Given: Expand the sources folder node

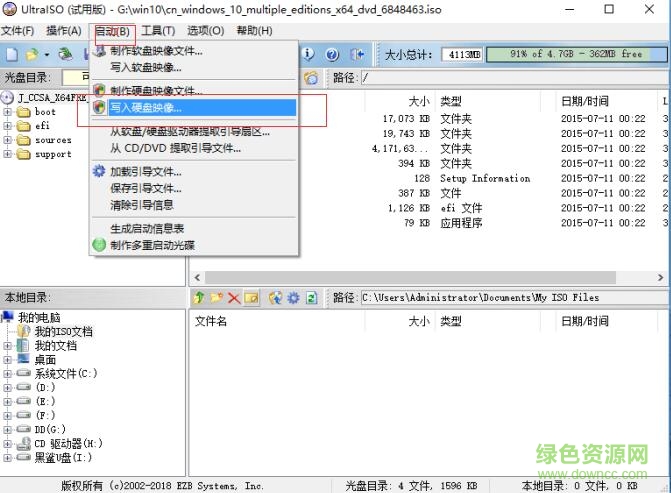Looking at the screenshot, I should tap(9, 140).
